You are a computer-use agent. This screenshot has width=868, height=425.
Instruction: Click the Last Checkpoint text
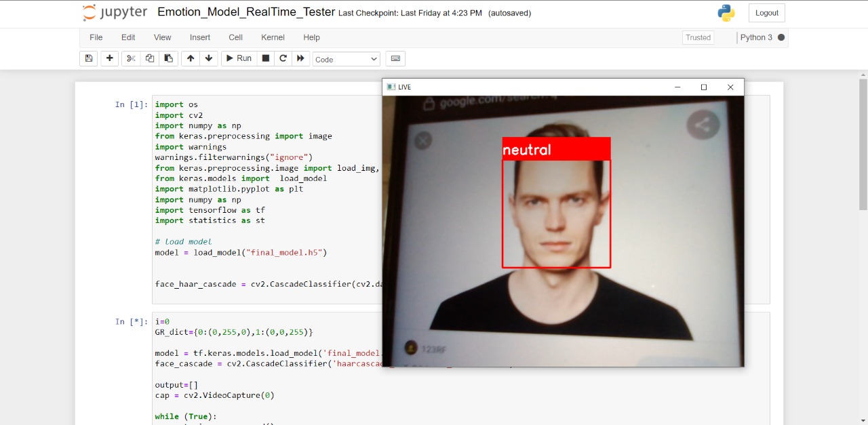pyautogui.click(x=410, y=13)
